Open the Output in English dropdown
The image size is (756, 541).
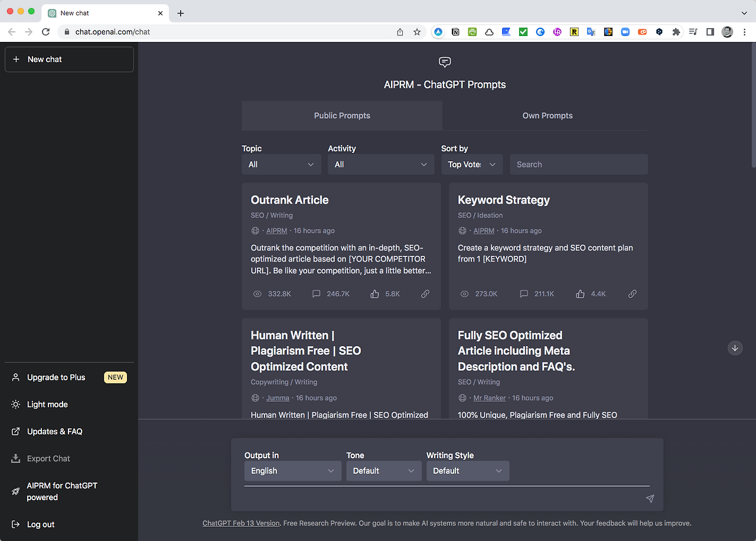tap(293, 471)
